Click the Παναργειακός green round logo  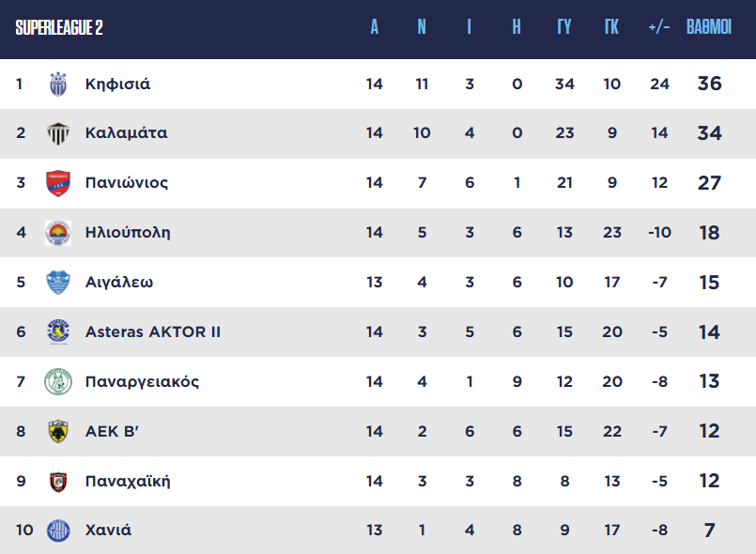58,381
